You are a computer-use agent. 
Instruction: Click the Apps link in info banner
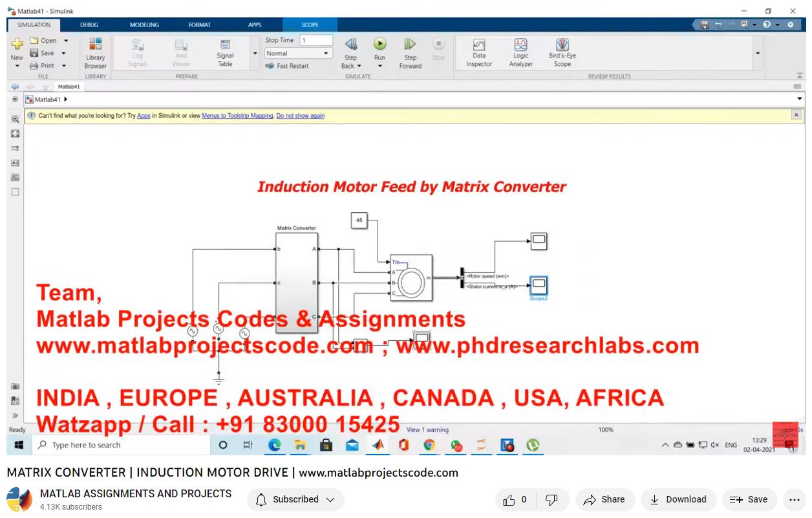144,116
